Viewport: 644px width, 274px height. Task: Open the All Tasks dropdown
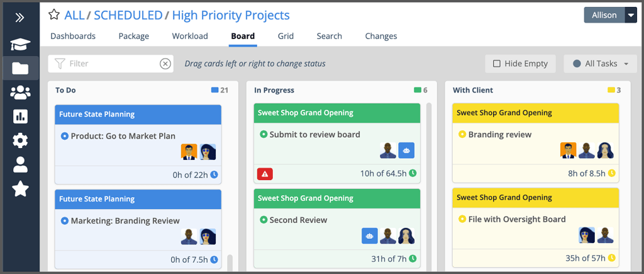point(601,64)
